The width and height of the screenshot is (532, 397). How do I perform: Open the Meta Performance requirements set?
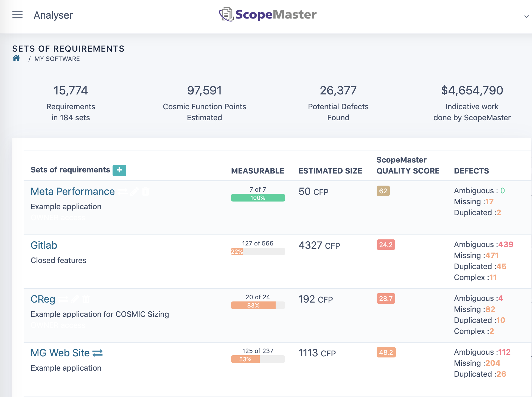click(73, 191)
